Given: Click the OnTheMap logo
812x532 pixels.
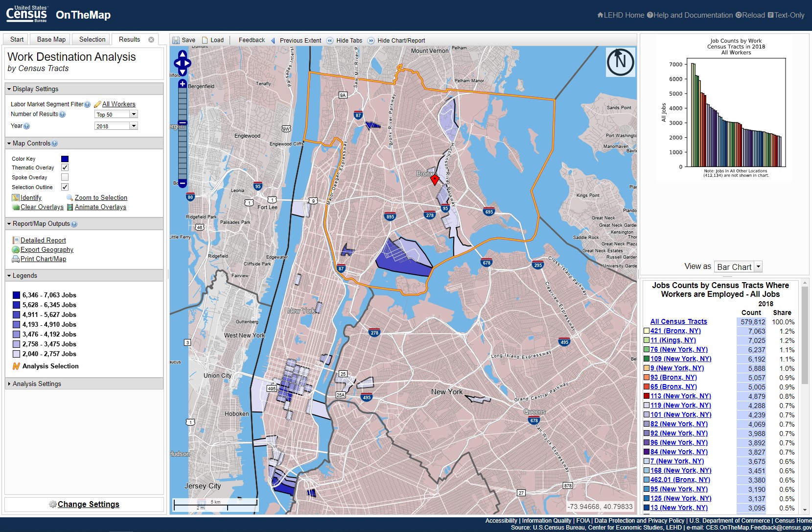Looking at the screenshot, I should (x=83, y=15).
